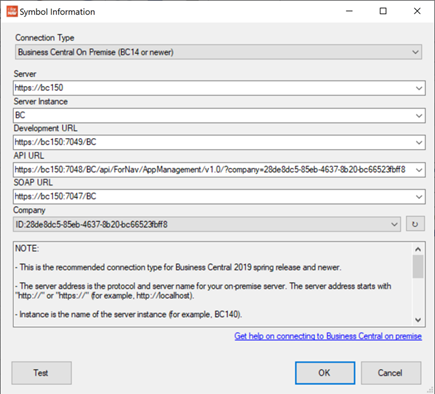
Task: Click the 'SOAP URL' label
Action: click(x=33, y=183)
